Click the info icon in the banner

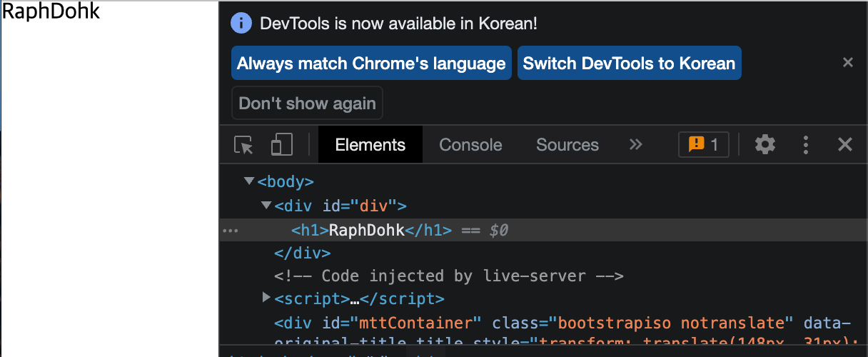(241, 23)
